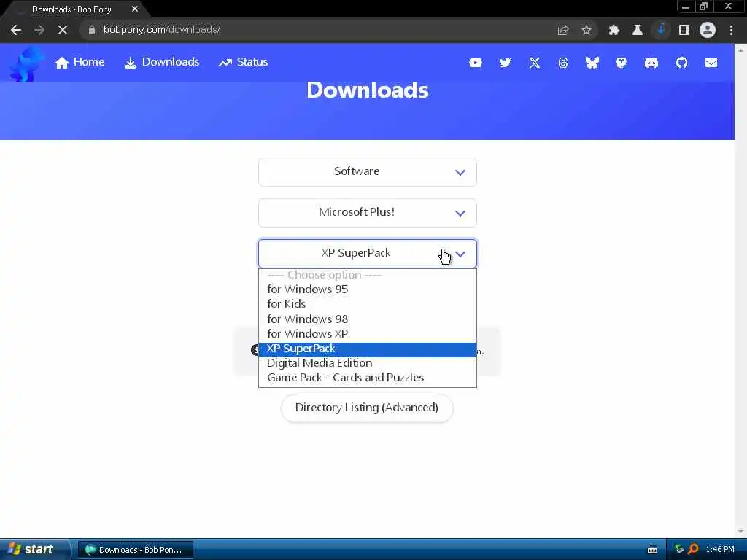Screen dimensions: 747x560
Task: Stop loading the page
Action: [63, 30]
